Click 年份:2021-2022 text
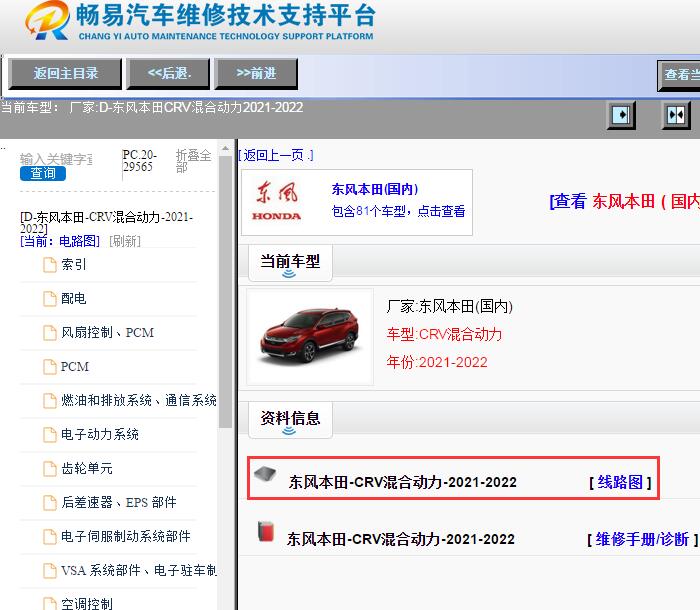Image resolution: width=700 pixels, height=610 pixels. [x=437, y=362]
